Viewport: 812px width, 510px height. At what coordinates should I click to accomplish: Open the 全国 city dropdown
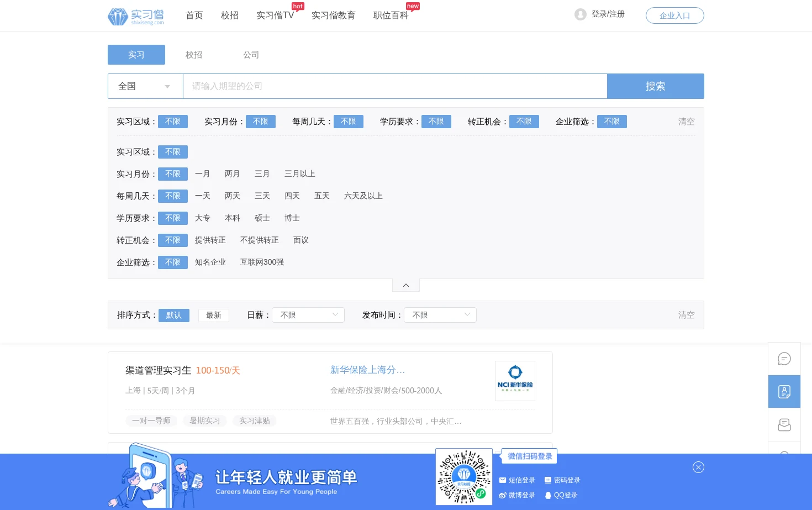pyautogui.click(x=145, y=86)
